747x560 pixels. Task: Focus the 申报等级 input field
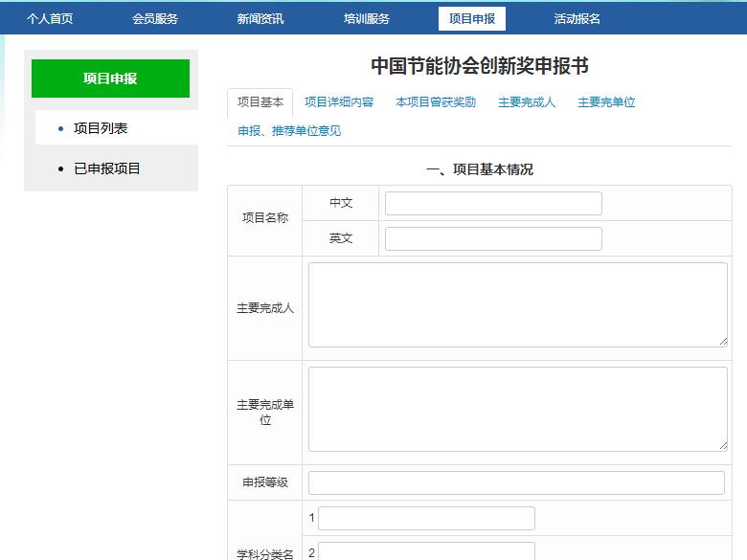point(516,482)
